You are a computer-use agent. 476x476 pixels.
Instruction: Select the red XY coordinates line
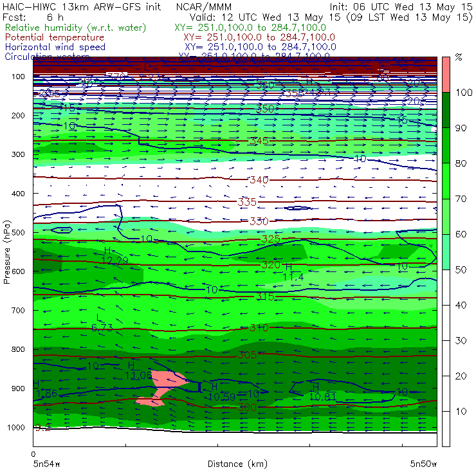(x=259, y=37)
